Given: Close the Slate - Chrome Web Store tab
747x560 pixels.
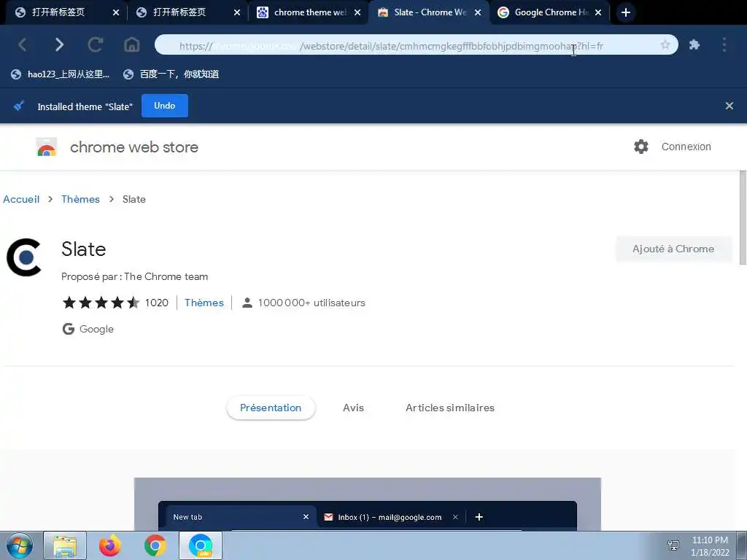Looking at the screenshot, I should tap(478, 12).
